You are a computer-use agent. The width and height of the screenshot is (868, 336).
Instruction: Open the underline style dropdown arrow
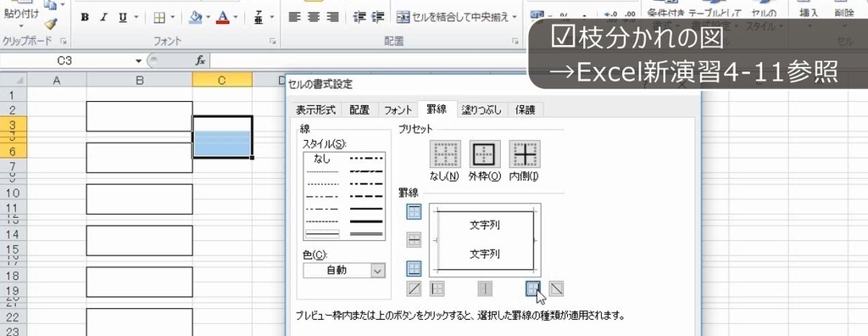coord(136,18)
